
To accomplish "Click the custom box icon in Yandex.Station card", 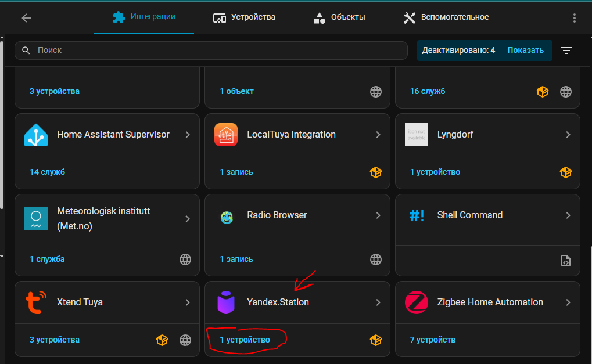I will coord(376,340).
